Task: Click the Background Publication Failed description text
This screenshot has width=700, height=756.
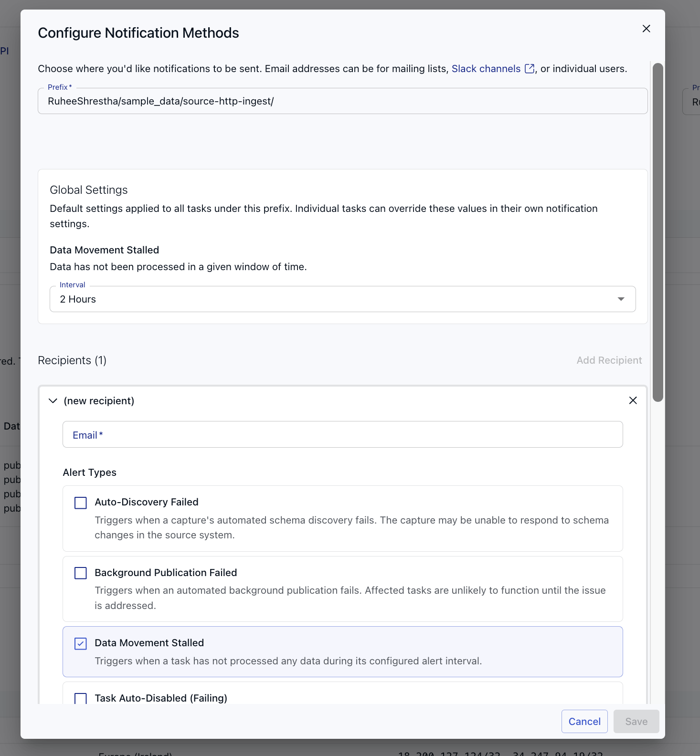Action: 350,598
